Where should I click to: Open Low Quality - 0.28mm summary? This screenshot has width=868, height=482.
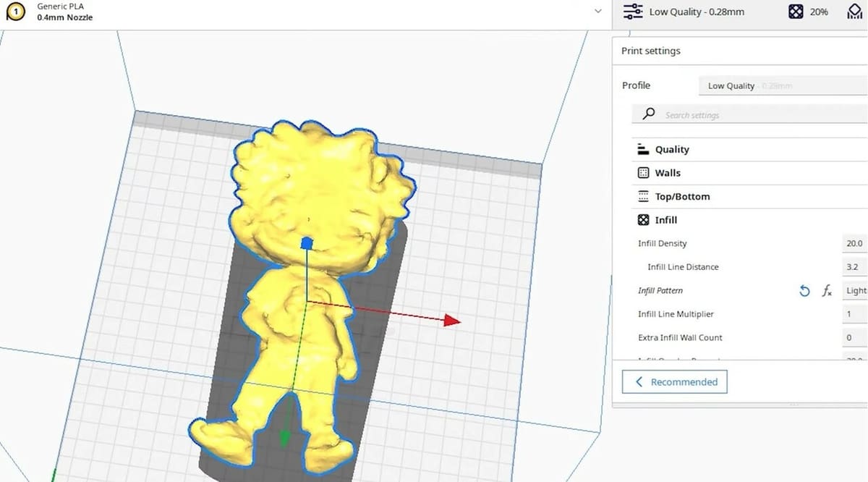[697, 12]
